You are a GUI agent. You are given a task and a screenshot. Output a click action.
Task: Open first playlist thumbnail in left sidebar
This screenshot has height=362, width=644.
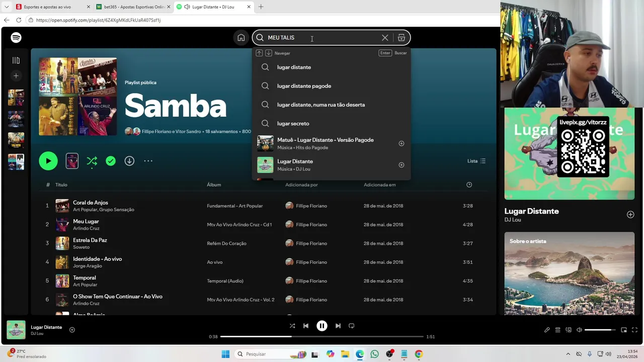tap(16, 98)
